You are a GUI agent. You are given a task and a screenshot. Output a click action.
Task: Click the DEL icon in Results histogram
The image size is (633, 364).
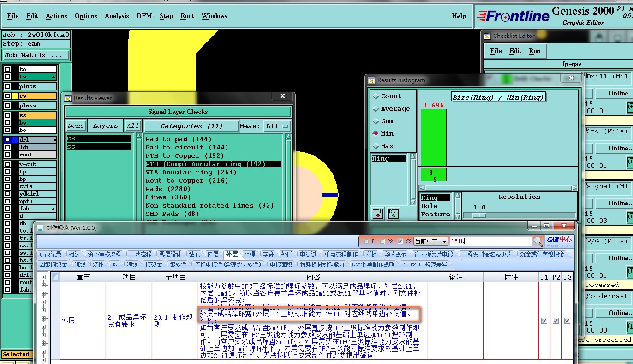(378, 214)
